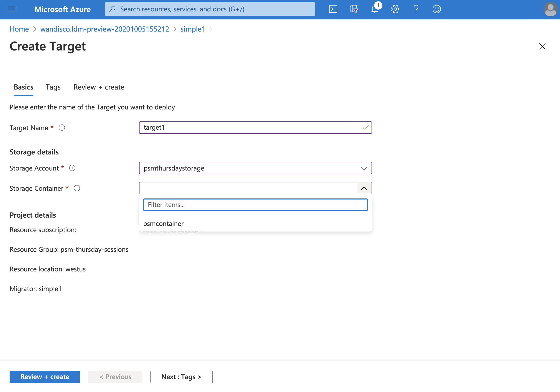Click the Azure Directory switch icon
Screen dimensions: 560x392
tap(354, 9)
